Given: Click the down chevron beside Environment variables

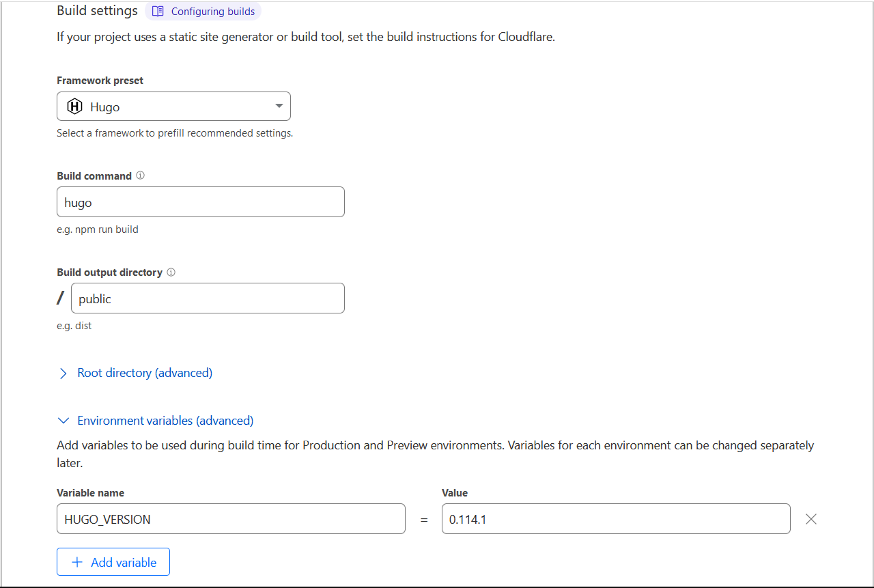Looking at the screenshot, I should (64, 421).
